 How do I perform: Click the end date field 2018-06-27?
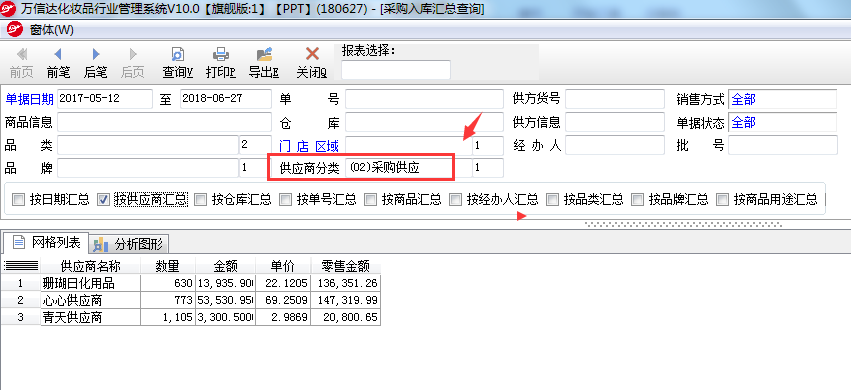pos(226,99)
